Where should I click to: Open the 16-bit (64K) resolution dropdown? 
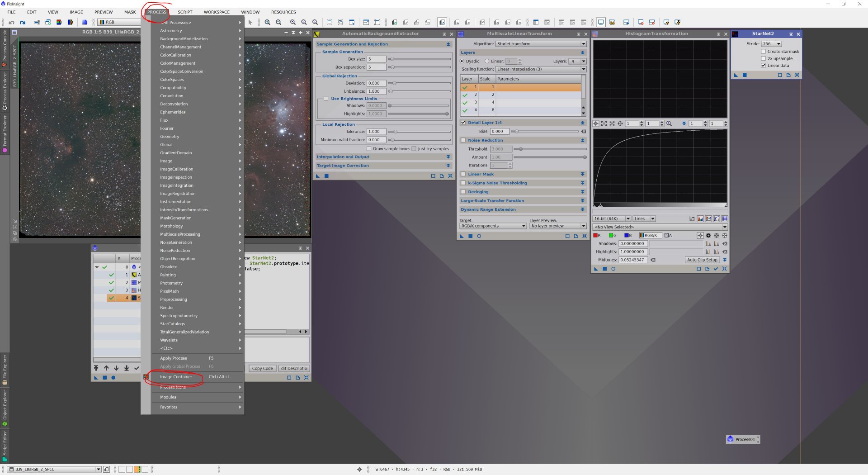pyautogui.click(x=612, y=219)
